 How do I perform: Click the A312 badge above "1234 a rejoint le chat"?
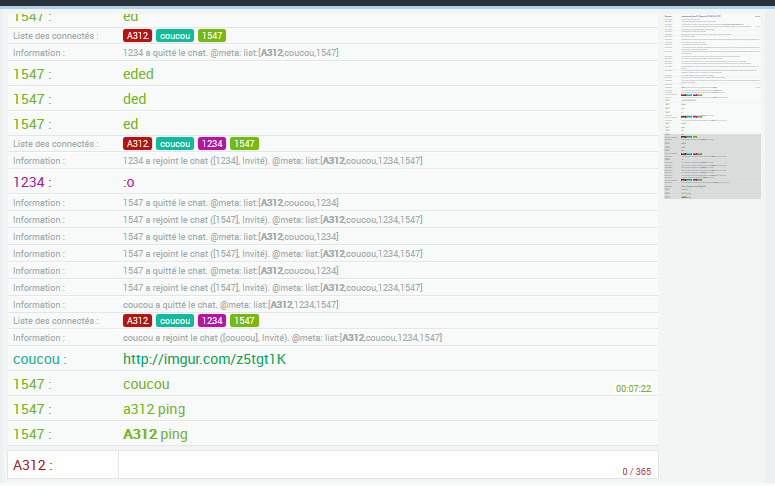(137, 143)
